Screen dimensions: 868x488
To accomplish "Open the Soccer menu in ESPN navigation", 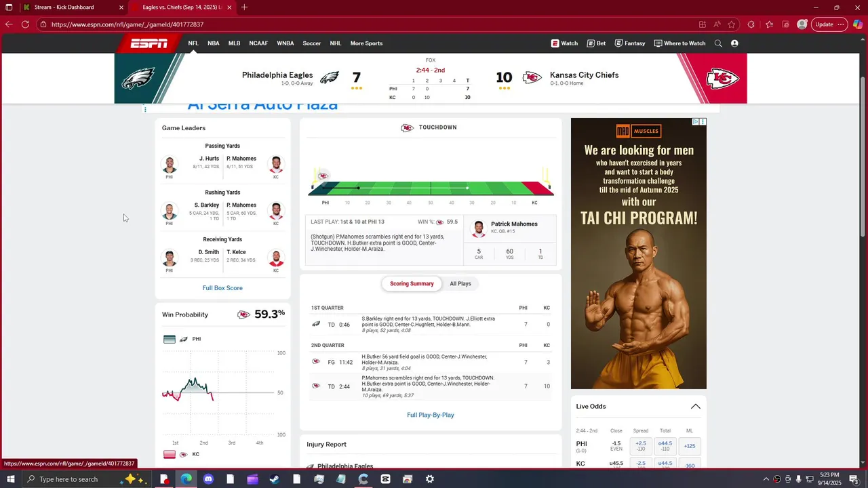I will [x=312, y=43].
